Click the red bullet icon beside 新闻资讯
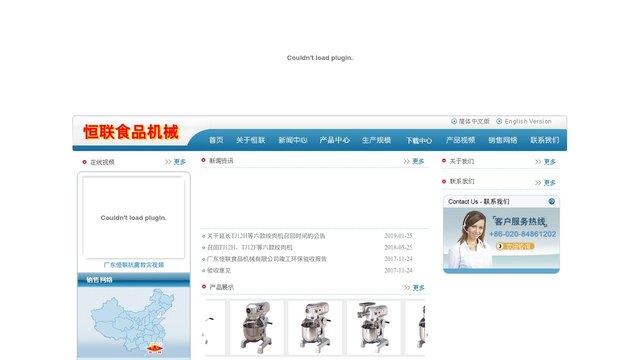This screenshot has width=640, height=360. 203,160
